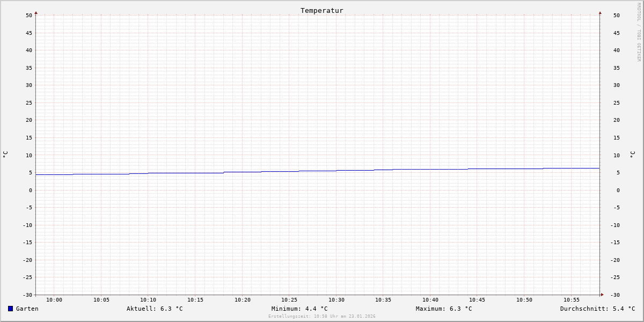Click the 10:25 time axis label

[x=289, y=300]
